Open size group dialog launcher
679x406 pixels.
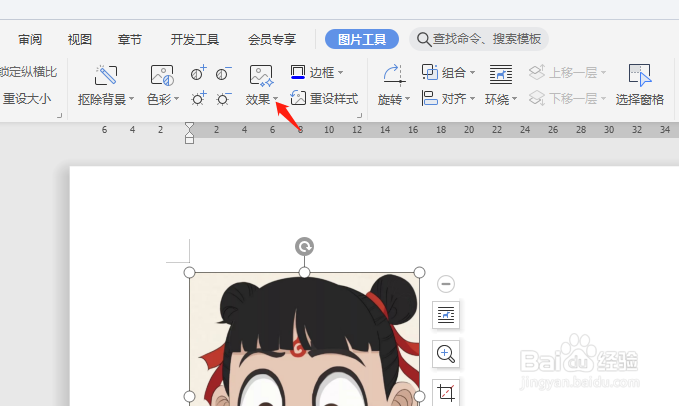click(x=59, y=116)
